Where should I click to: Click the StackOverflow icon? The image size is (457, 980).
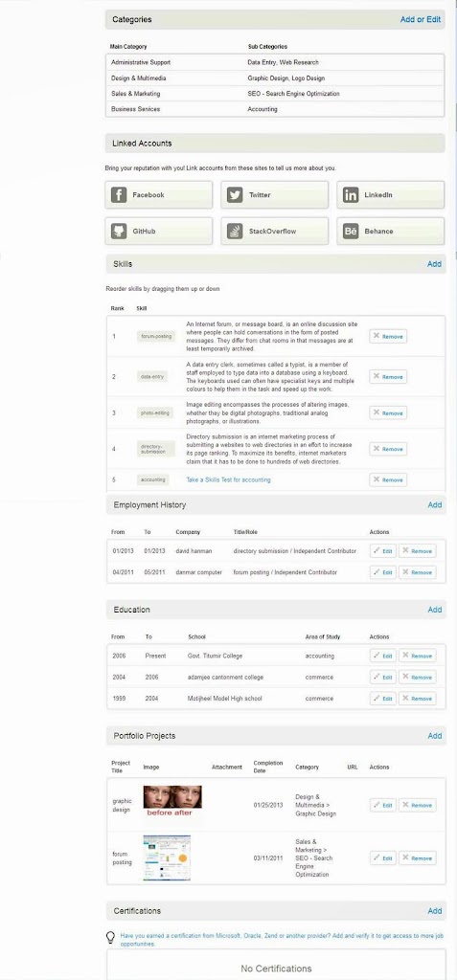point(235,232)
